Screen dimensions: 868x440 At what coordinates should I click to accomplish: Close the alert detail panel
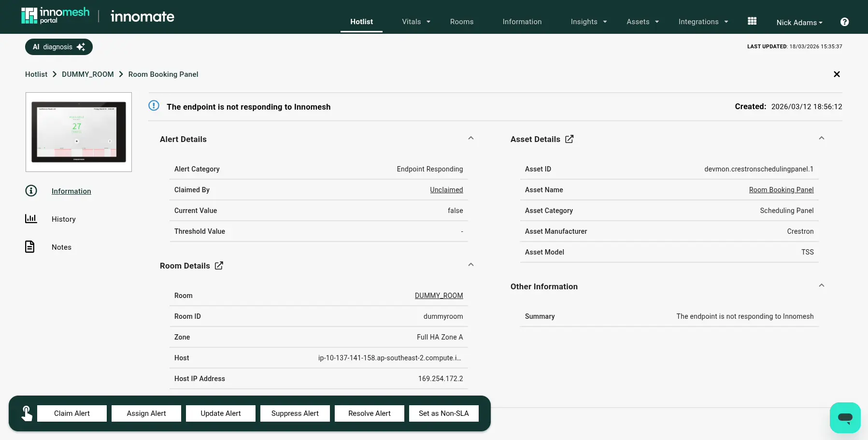(837, 74)
